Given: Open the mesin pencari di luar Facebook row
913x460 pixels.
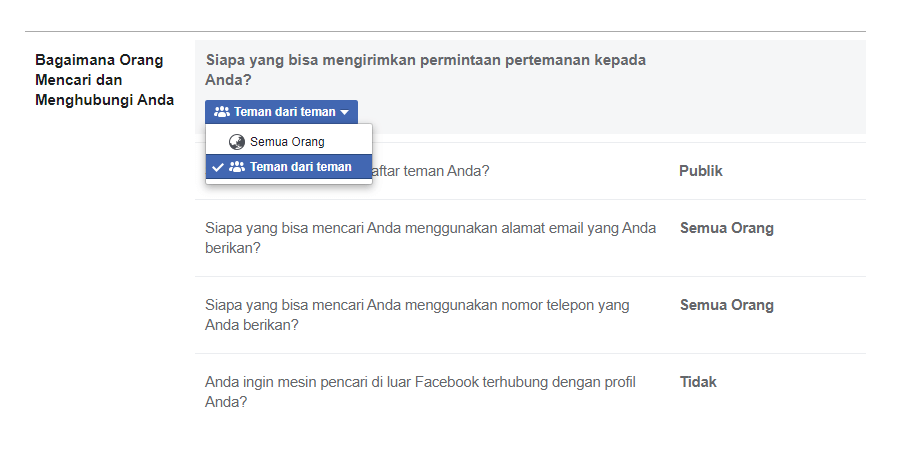Looking at the screenshot, I should [530, 392].
